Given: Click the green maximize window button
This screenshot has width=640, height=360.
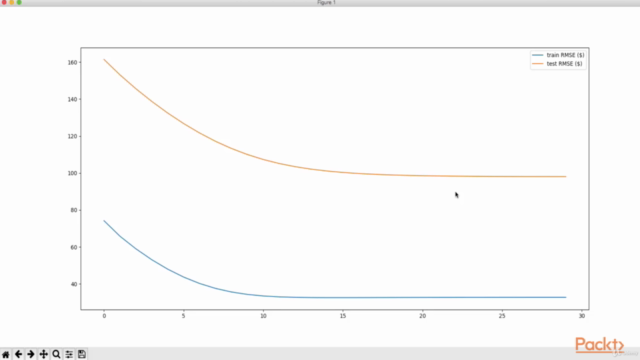Looking at the screenshot, I should (x=19, y=2).
